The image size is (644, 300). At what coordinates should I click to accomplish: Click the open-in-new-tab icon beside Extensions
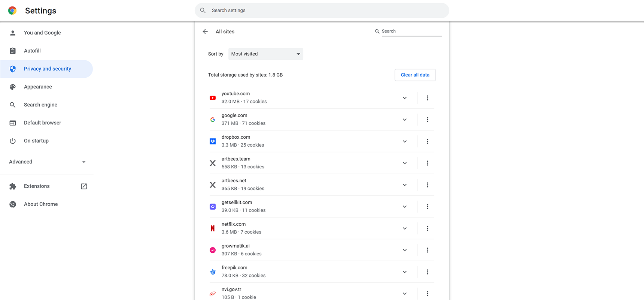click(84, 186)
